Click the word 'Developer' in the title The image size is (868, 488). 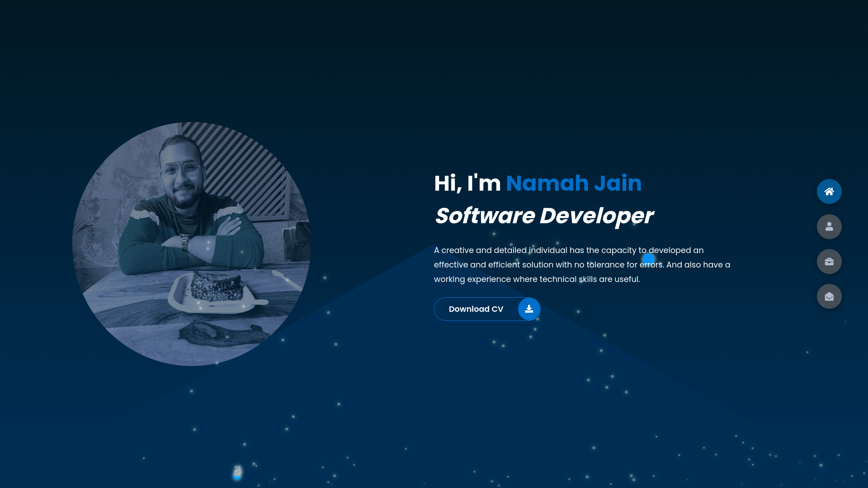click(596, 216)
